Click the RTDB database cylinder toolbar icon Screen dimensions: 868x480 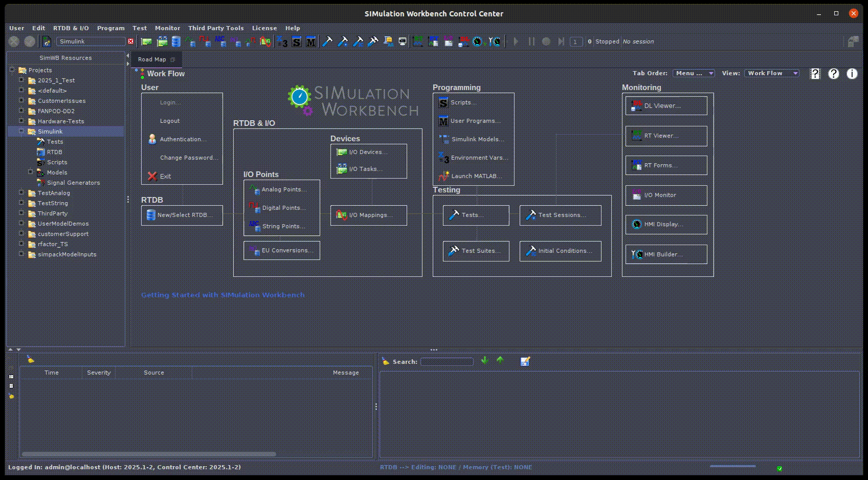coord(176,42)
